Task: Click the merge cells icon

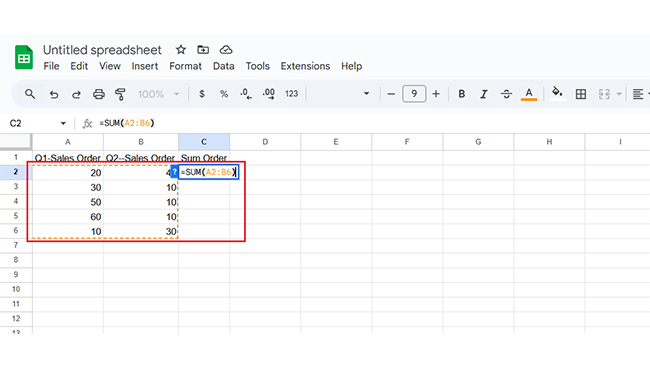Action: [604, 94]
